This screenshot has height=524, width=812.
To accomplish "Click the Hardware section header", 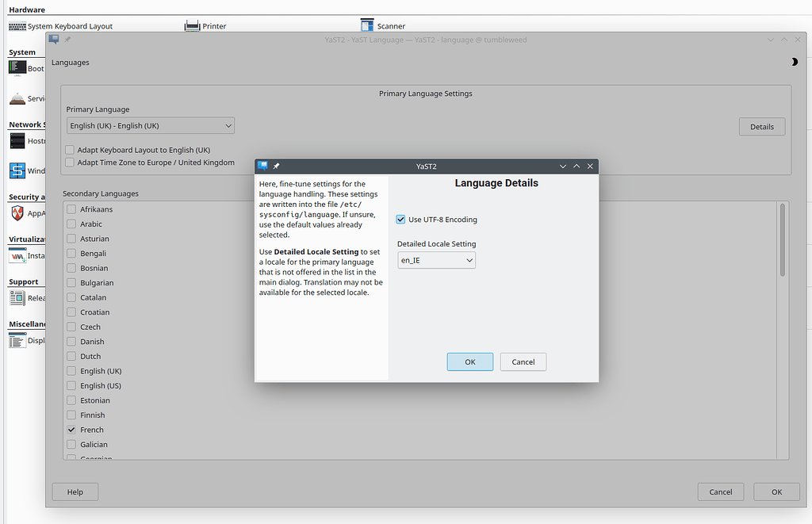I will pyautogui.click(x=28, y=9).
